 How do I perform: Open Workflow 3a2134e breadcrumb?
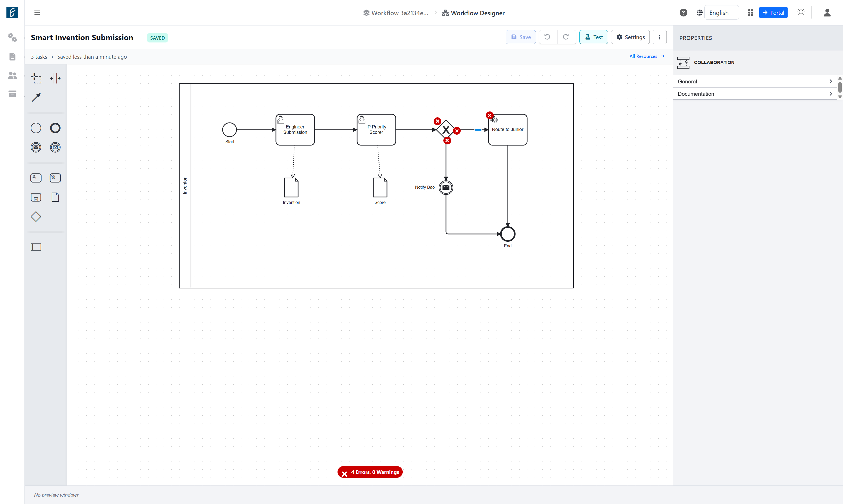point(396,13)
